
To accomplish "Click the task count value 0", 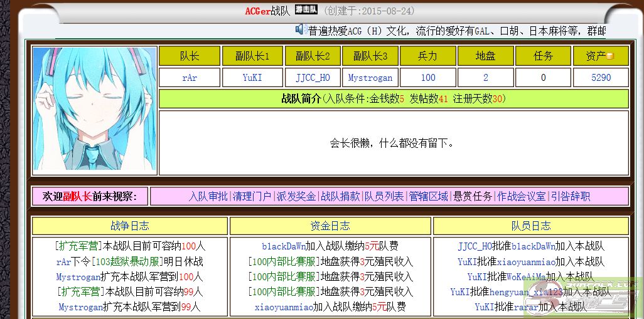I will tap(544, 78).
